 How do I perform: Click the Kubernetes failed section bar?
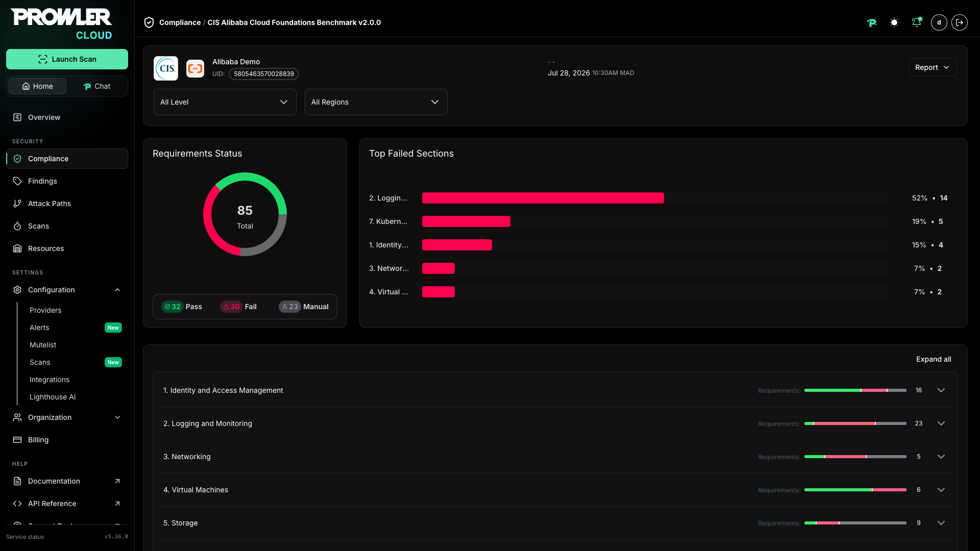click(x=466, y=221)
